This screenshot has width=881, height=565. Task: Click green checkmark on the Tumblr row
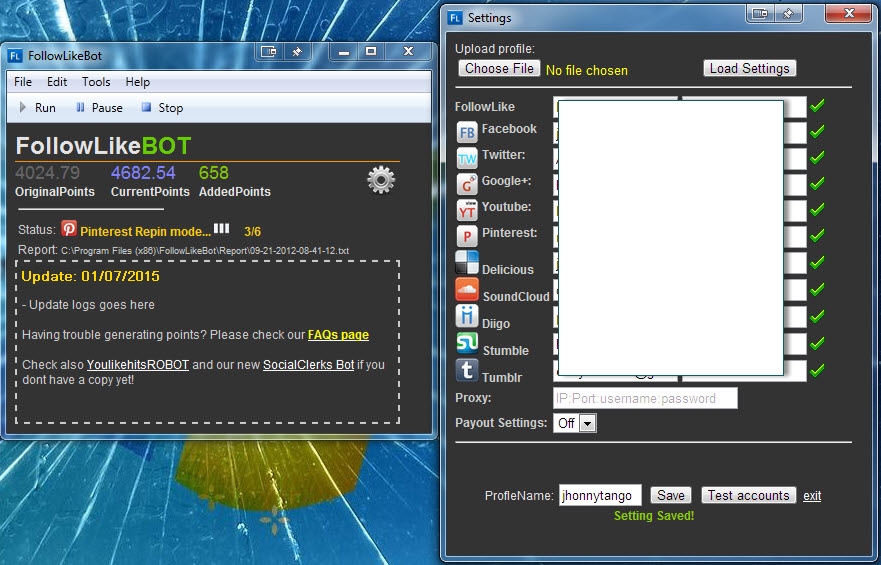pyautogui.click(x=818, y=370)
